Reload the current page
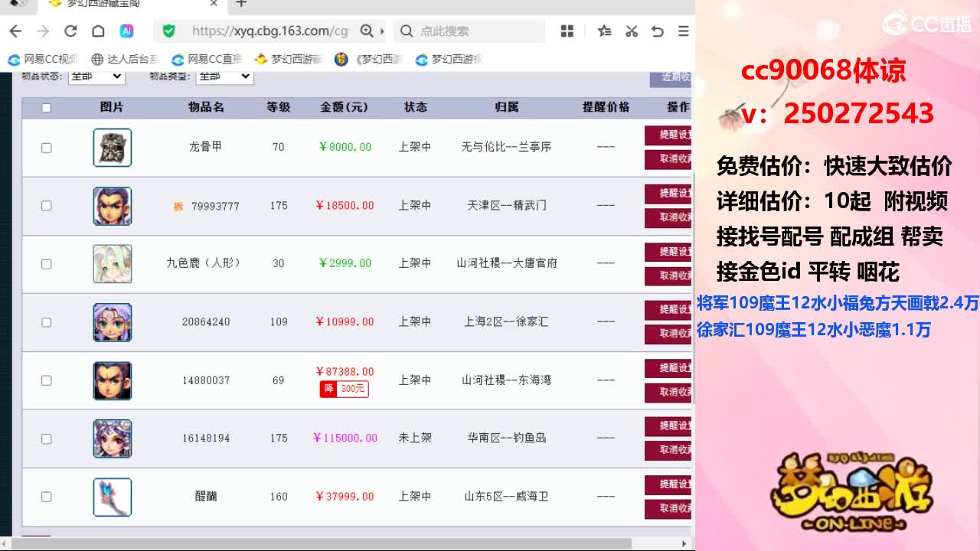This screenshot has width=980, height=551. click(x=70, y=31)
